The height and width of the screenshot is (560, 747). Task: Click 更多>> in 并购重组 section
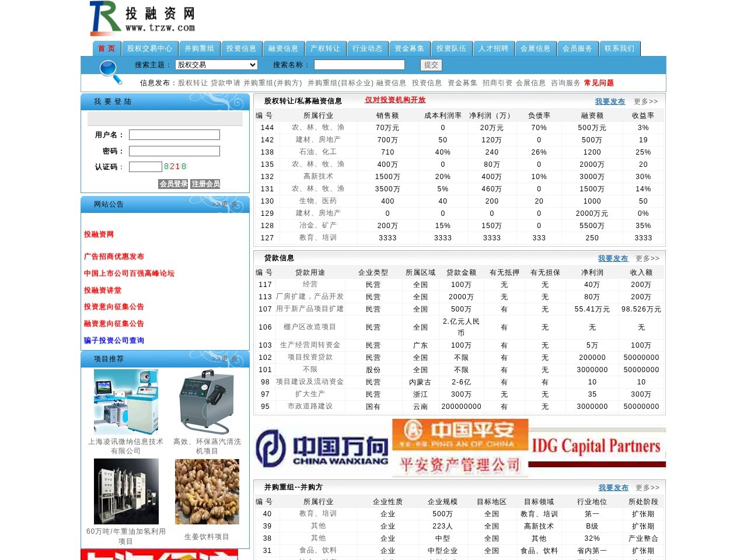coord(648,488)
